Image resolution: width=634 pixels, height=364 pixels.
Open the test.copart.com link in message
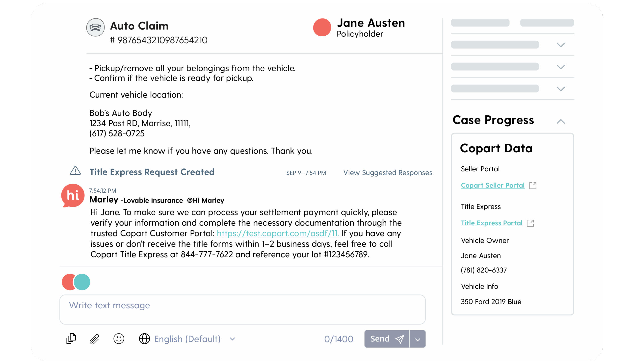(278, 233)
